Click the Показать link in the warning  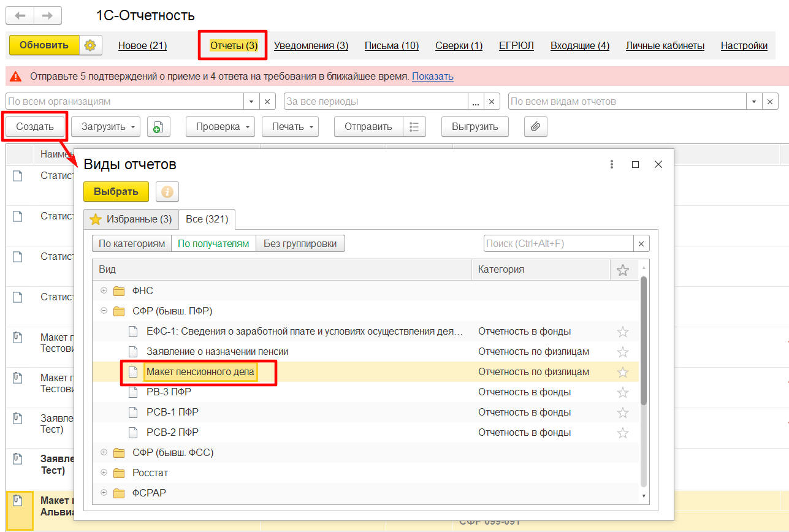click(433, 77)
